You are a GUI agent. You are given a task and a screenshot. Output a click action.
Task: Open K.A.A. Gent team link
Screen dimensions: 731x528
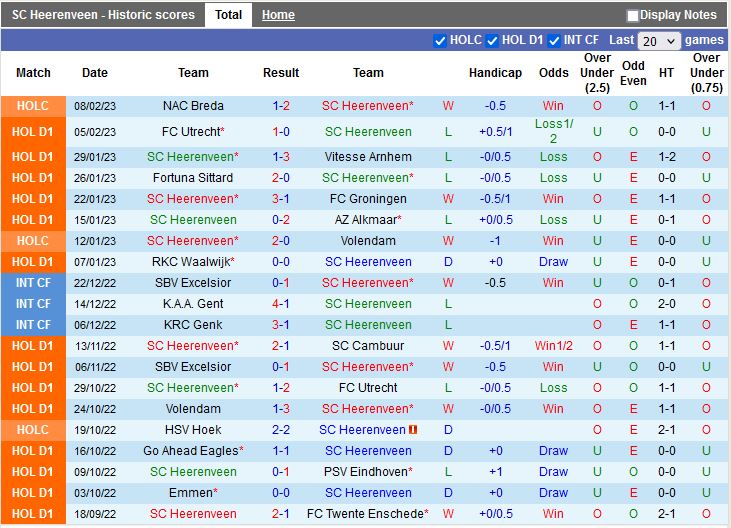pyautogui.click(x=193, y=304)
